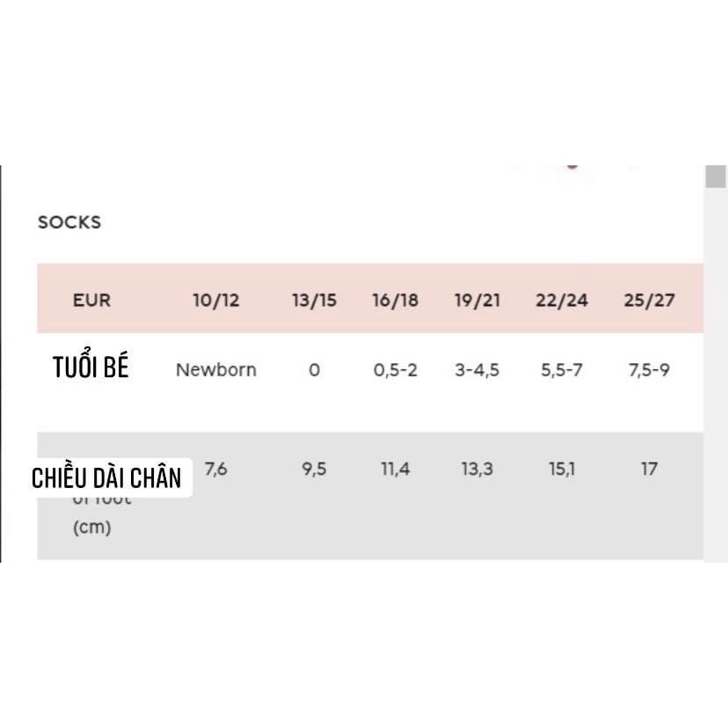728x728 pixels.
Task: Select the EUR header cell
Action: (x=91, y=300)
